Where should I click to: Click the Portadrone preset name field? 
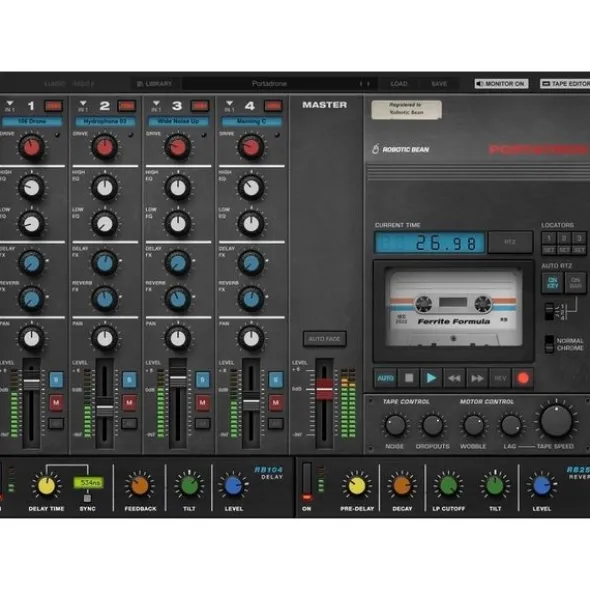point(269,84)
